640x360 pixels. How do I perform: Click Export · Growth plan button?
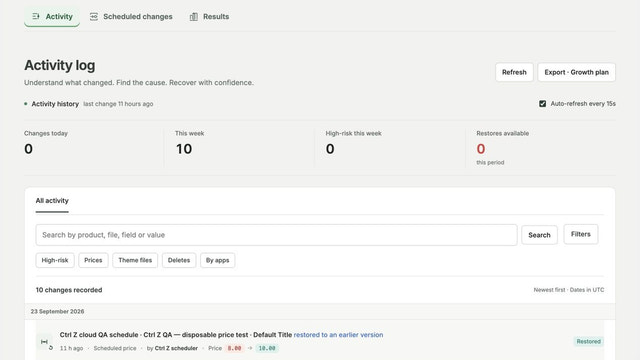point(576,72)
